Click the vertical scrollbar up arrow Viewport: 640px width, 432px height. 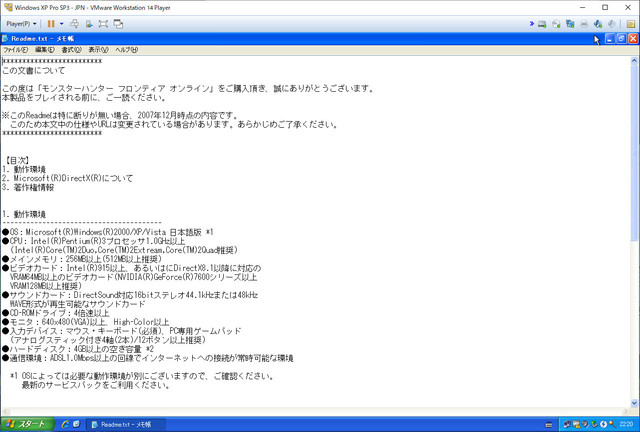634,60
